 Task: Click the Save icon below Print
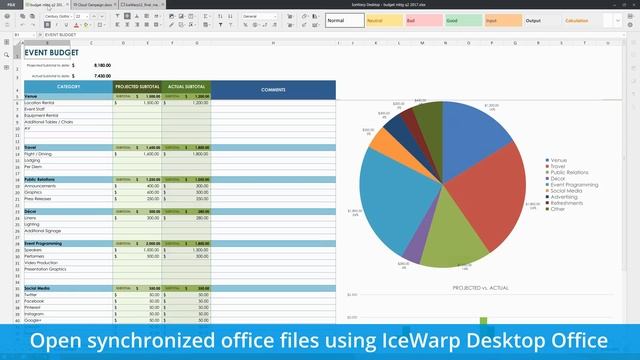point(7,25)
